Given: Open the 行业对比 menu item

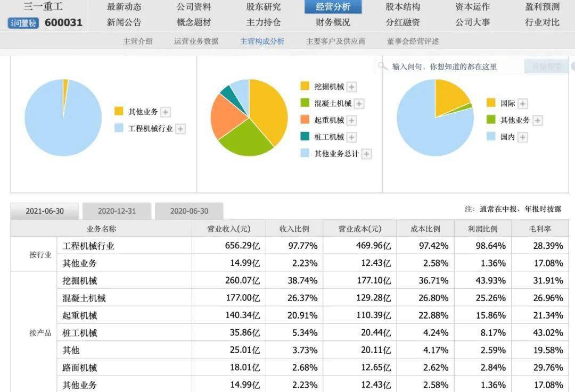Looking at the screenshot, I should pos(542,22).
